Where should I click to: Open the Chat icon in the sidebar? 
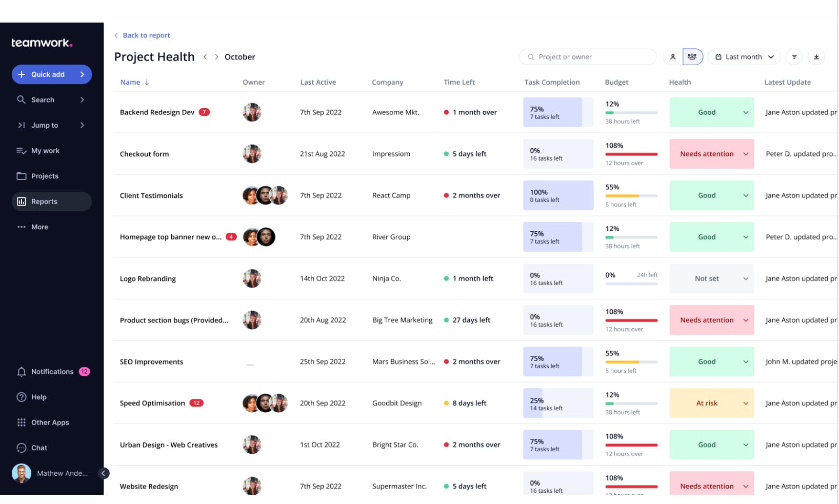coord(22,448)
